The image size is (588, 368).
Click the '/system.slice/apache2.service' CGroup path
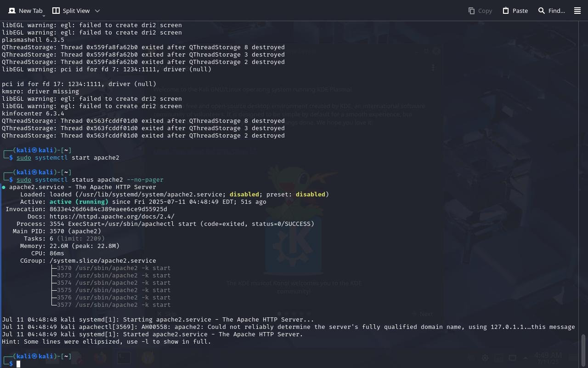point(103,261)
